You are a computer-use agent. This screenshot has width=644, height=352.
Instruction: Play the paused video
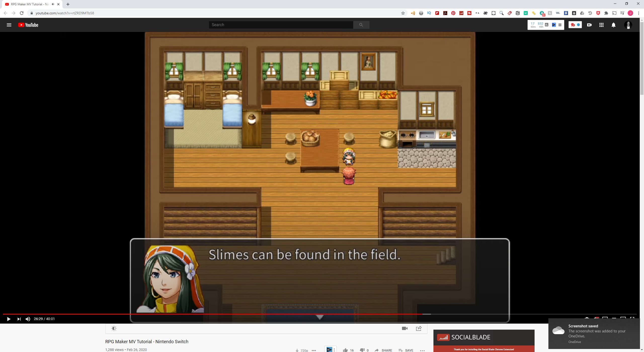click(9, 319)
